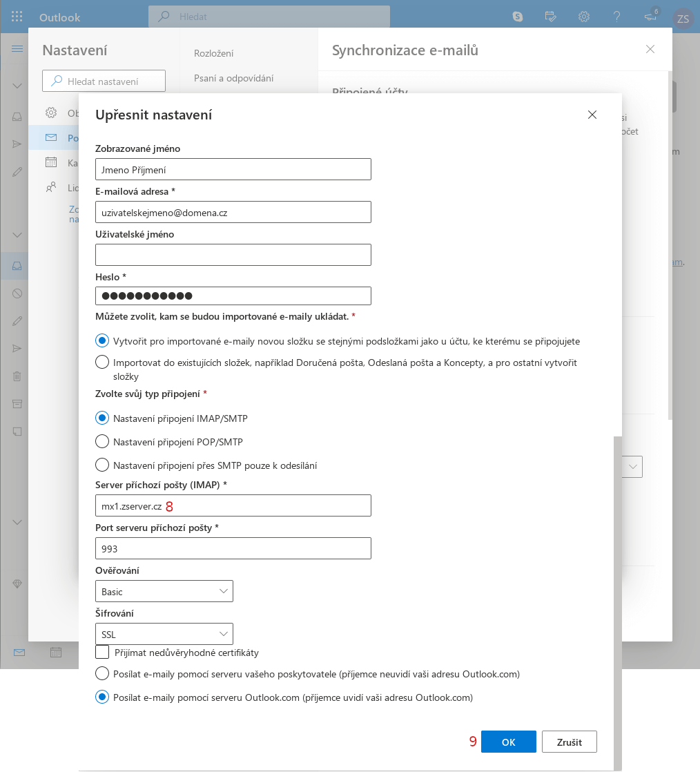Viewport: 700px width, 772px height.
Task: Toggle the hamburger navigation menu
Action: tap(17, 49)
